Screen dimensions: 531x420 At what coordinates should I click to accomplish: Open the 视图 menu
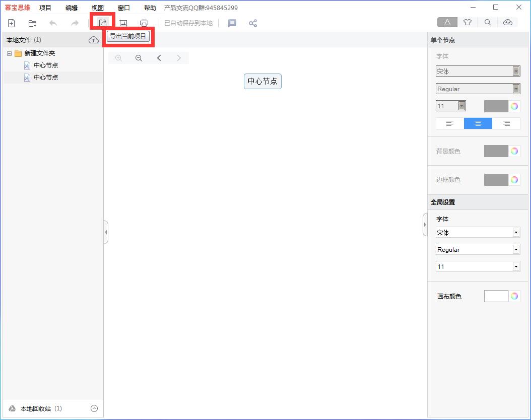point(98,8)
